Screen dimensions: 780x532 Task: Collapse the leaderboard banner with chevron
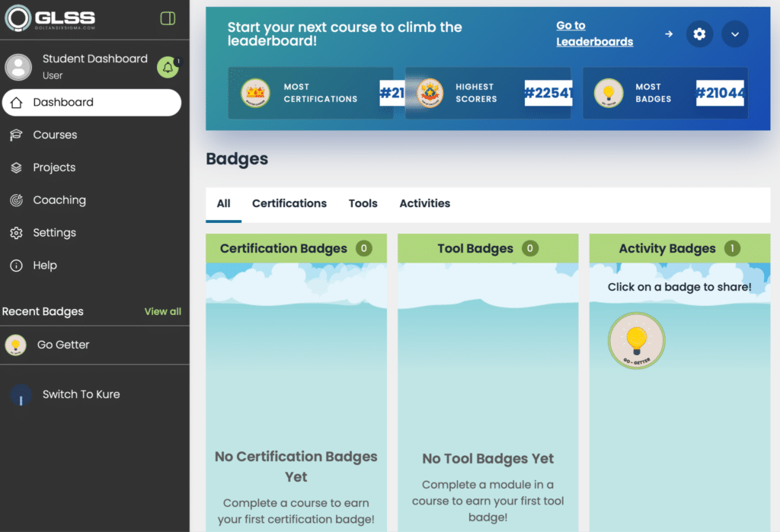(x=735, y=33)
